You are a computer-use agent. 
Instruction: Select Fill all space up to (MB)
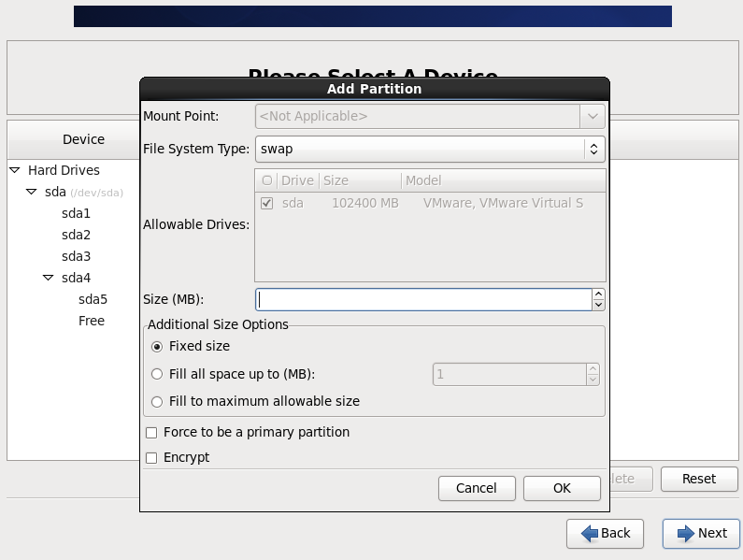coord(157,374)
